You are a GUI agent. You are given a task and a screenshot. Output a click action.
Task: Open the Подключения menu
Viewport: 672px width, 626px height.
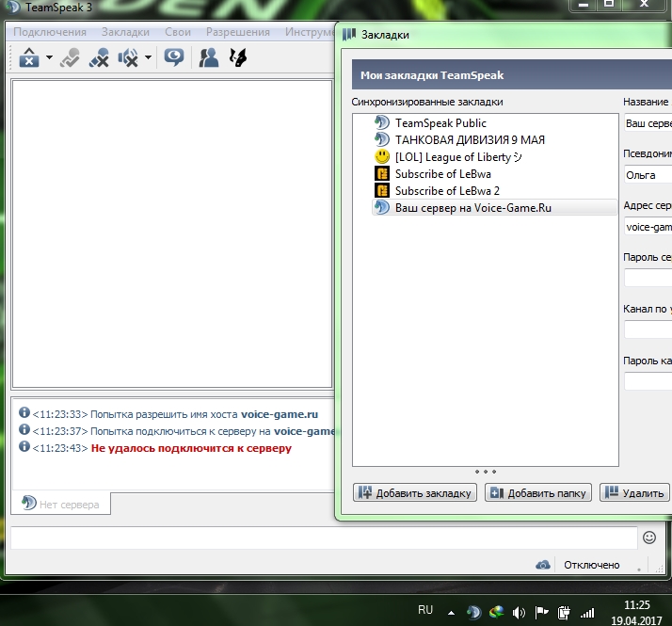pyautogui.click(x=50, y=32)
